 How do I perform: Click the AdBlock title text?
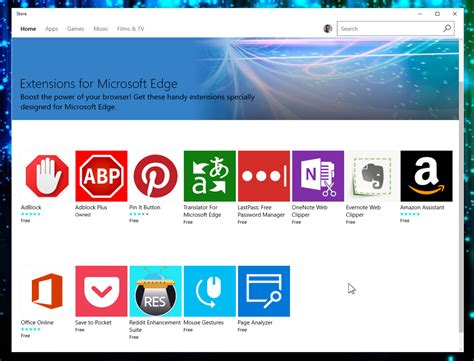tap(31, 207)
